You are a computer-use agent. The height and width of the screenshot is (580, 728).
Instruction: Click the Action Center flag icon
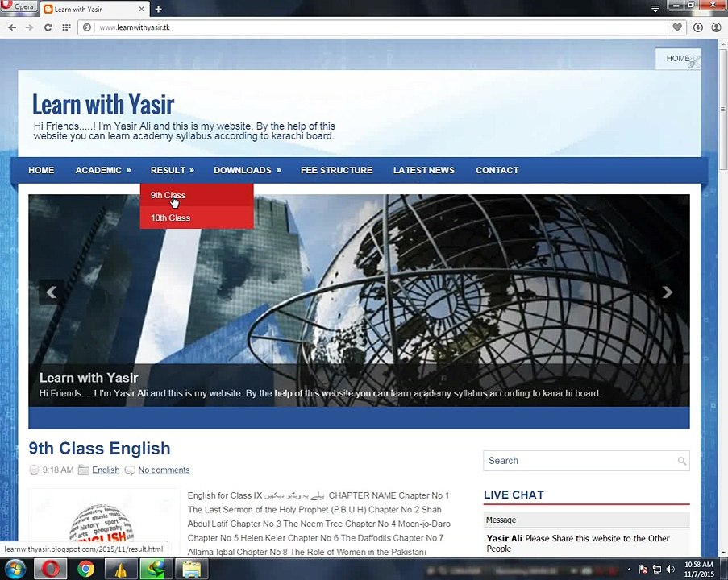643,570
